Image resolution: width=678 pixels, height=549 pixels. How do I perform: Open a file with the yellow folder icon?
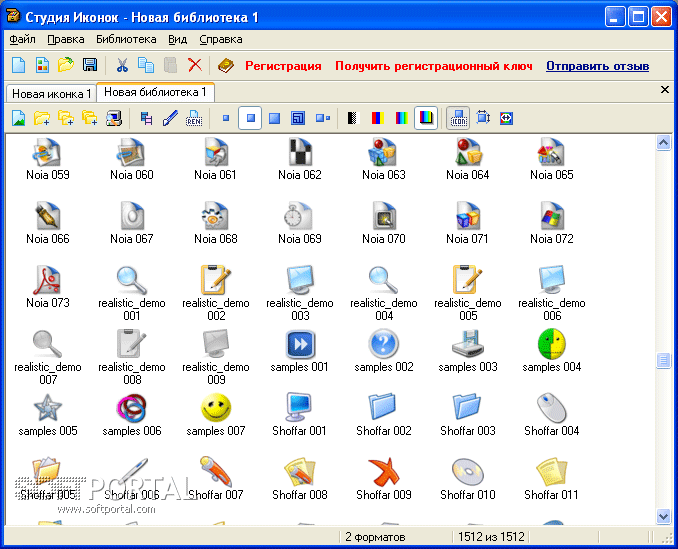66,66
